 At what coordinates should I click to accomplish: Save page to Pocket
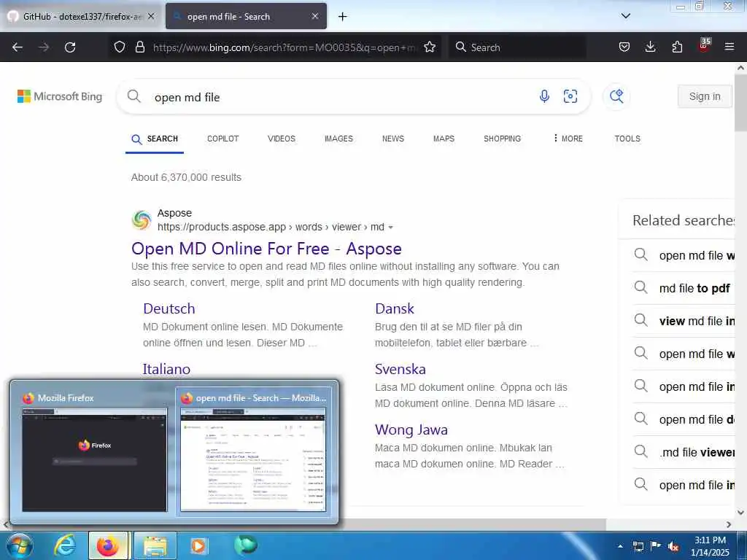coord(624,47)
